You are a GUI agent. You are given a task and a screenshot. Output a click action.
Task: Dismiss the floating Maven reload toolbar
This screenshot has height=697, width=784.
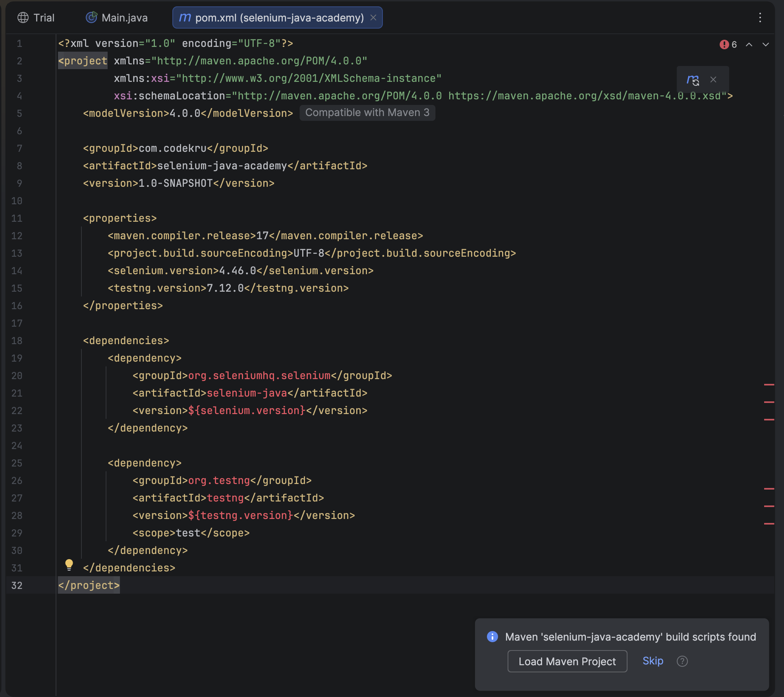(713, 79)
